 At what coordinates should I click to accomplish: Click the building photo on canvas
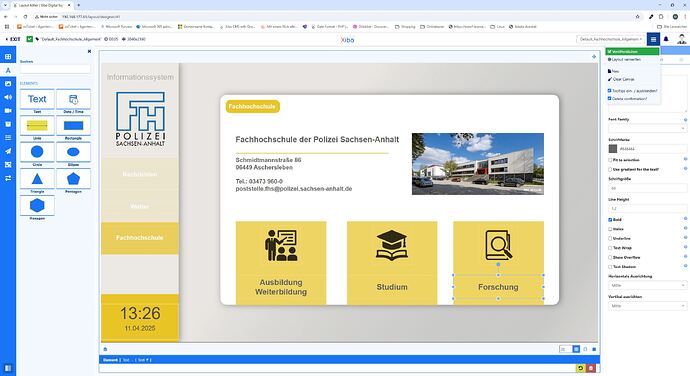478,164
